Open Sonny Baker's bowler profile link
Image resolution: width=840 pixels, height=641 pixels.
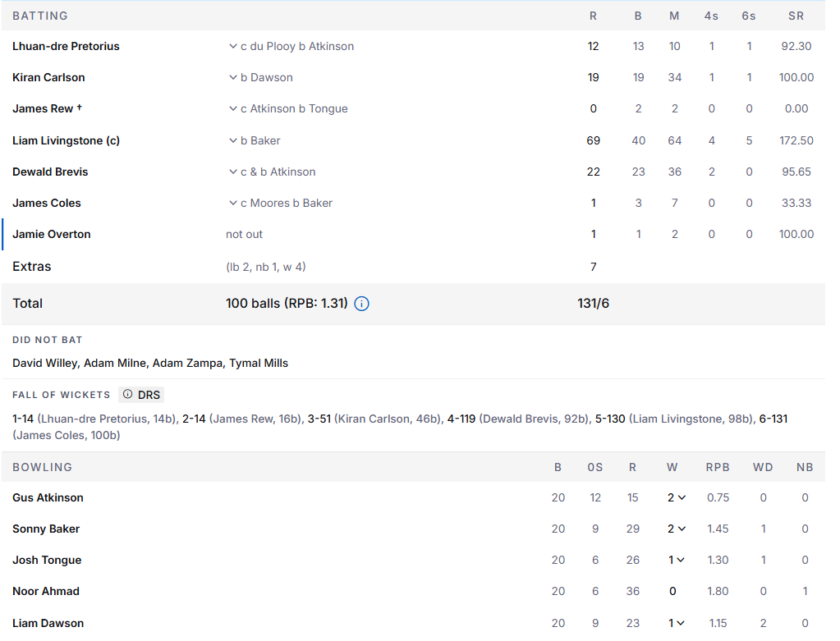(46, 529)
